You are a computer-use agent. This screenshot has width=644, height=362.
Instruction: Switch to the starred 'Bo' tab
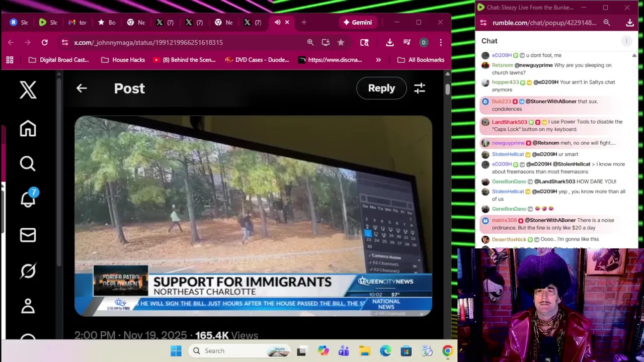coord(107,22)
